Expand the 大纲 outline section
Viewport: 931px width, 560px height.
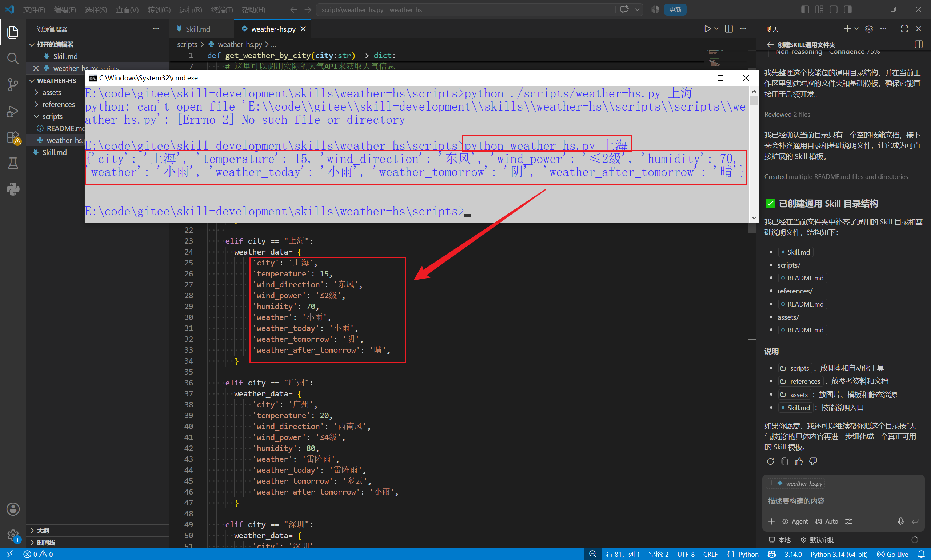click(x=32, y=530)
